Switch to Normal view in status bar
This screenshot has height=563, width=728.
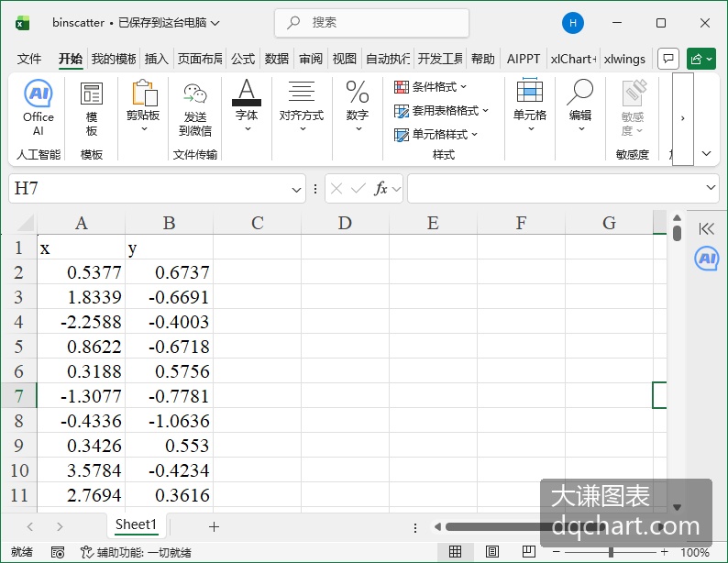[x=455, y=551]
